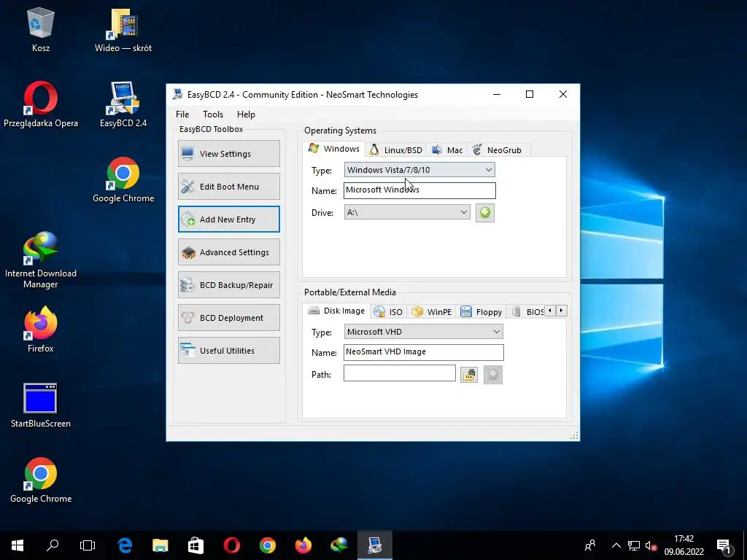Click the greyed add disk image icon
Viewport: 747px width, 560px height.
pos(493,375)
